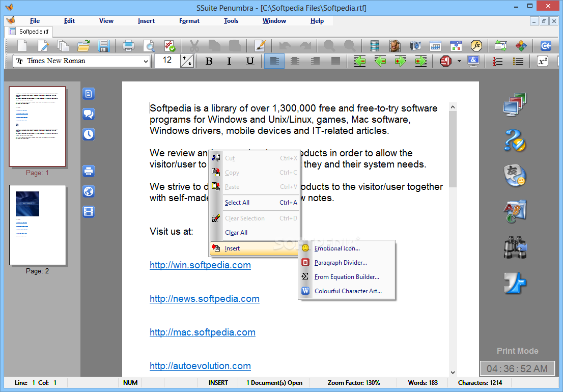The height and width of the screenshot is (392, 563).
Task: Center align the text
Action: 295,61
